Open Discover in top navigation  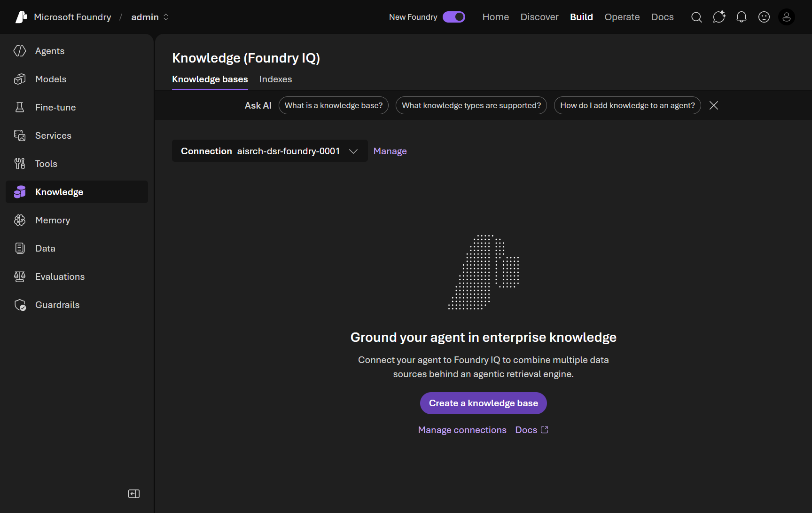[x=539, y=17]
